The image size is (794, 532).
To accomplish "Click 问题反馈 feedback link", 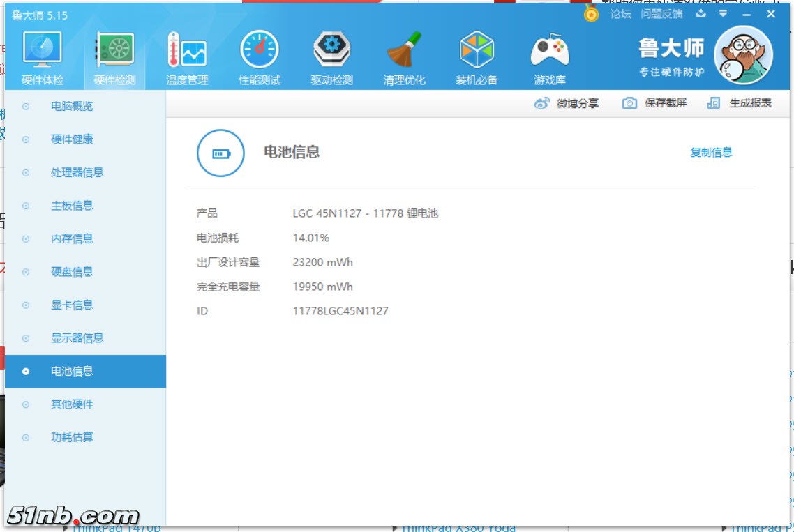I will tap(661, 14).
